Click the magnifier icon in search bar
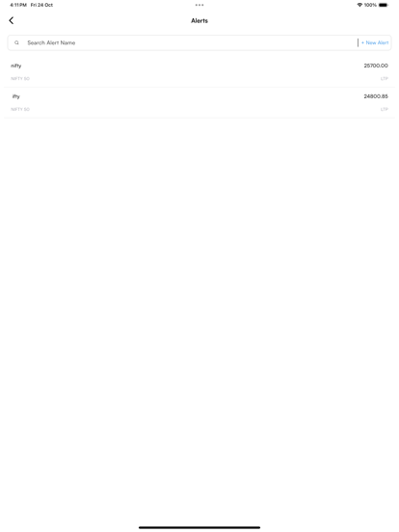Image resolution: width=399 pixels, height=532 pixels. pos(16,42)
